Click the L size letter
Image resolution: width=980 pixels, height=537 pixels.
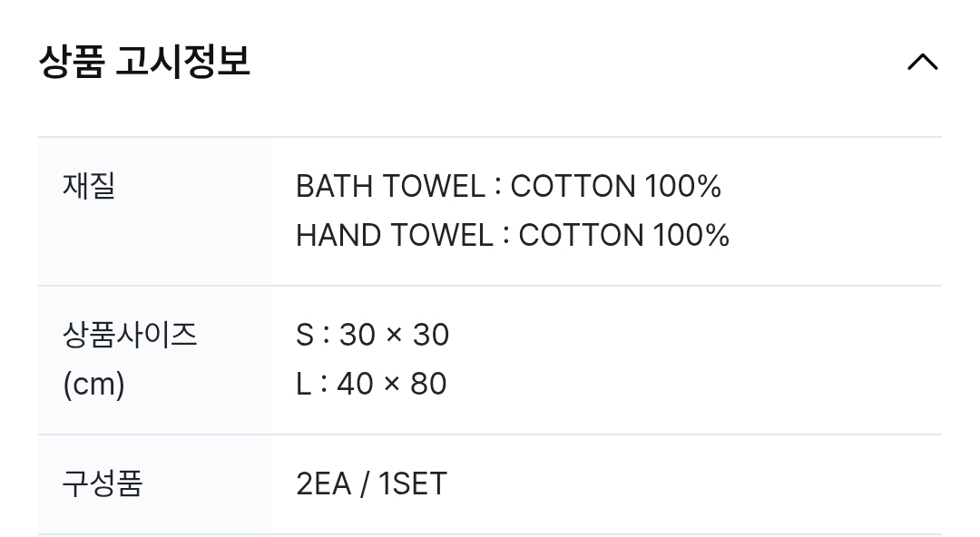coord(304,385)
